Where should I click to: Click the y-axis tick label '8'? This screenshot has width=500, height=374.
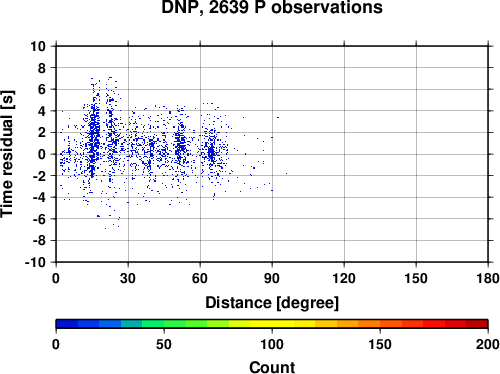tap(42, 68)
